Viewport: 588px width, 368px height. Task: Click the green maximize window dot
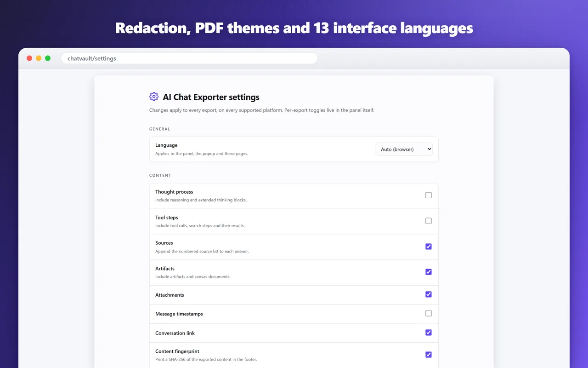[x=48, y=58]
